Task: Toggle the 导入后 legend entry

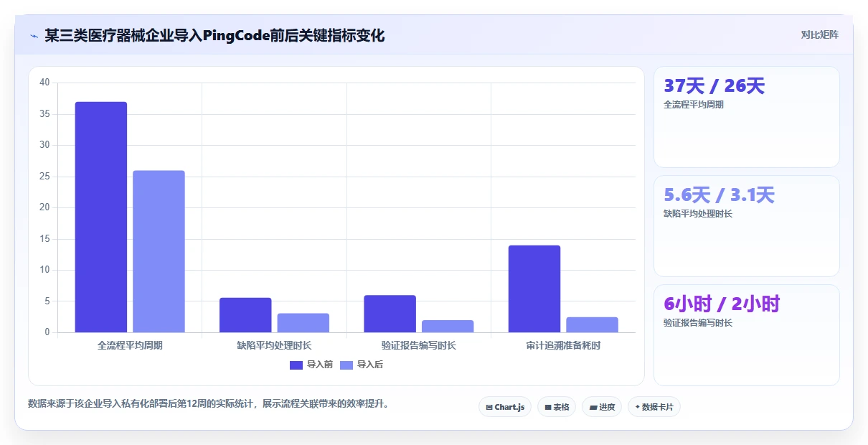Action: tap(362, 365)
